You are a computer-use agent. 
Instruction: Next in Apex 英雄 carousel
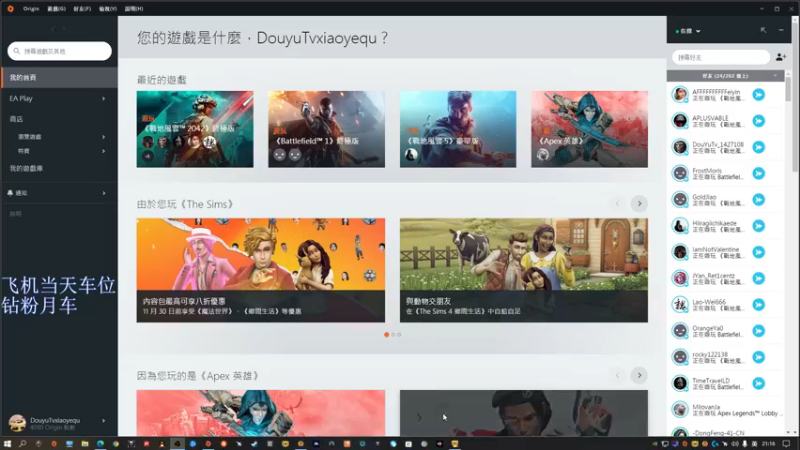click(639, 376)
